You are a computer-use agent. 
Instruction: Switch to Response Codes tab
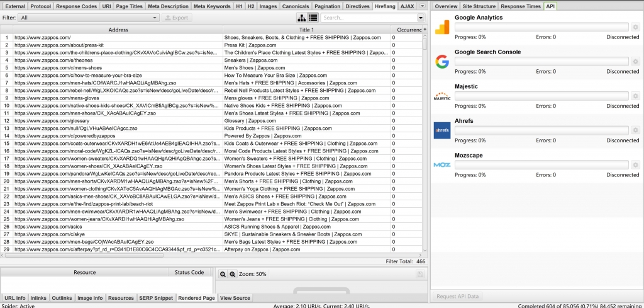pos(76,6)
